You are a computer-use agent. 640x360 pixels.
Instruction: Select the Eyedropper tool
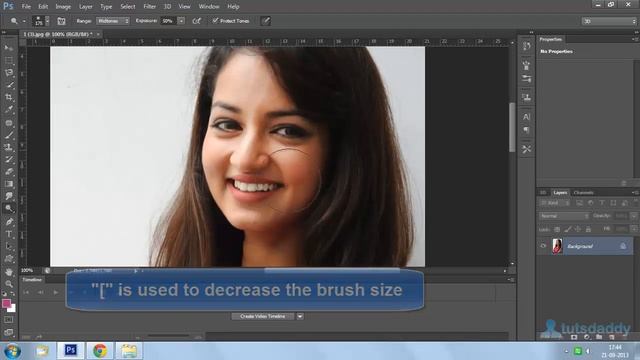tap(9, 109)
